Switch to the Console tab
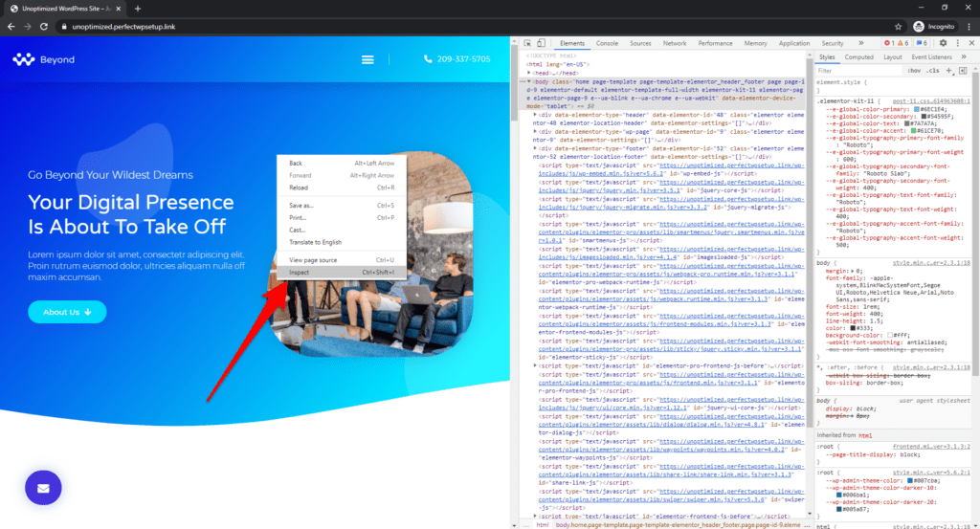 (x=607, y=43)
